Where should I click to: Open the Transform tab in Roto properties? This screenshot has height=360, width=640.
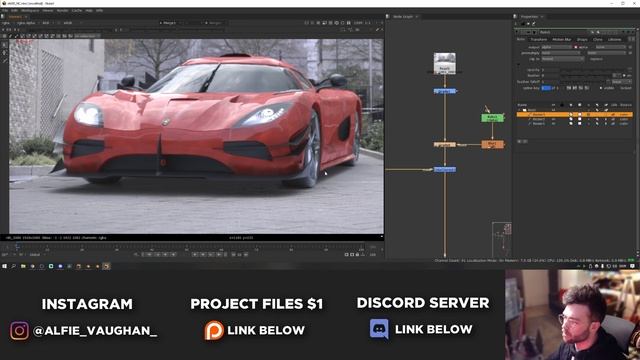coord(538,40)
